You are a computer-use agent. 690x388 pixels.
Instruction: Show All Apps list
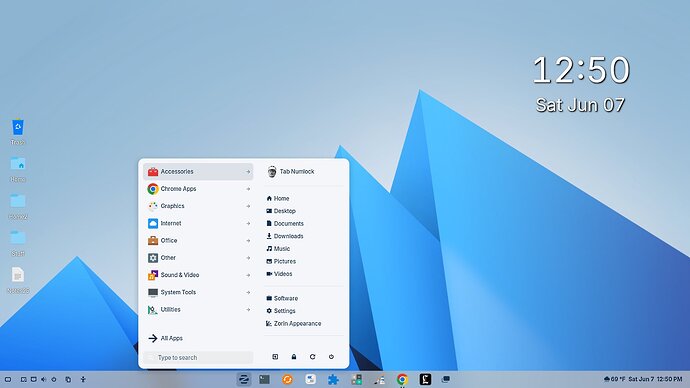point(165,338)
